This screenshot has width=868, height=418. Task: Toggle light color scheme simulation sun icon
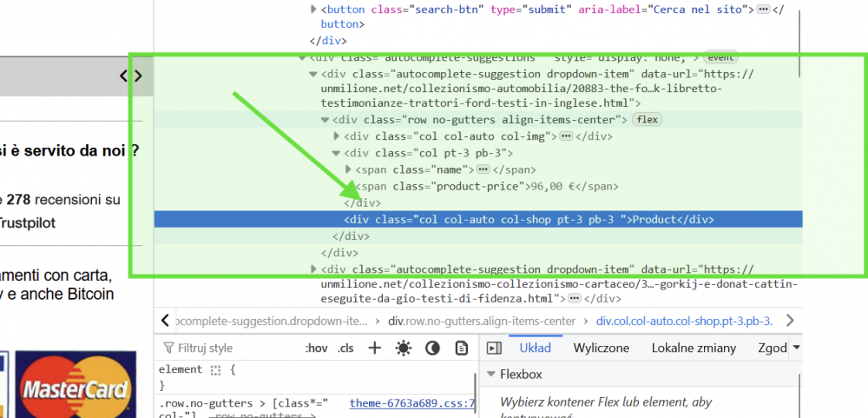click(x=404, y=348)
